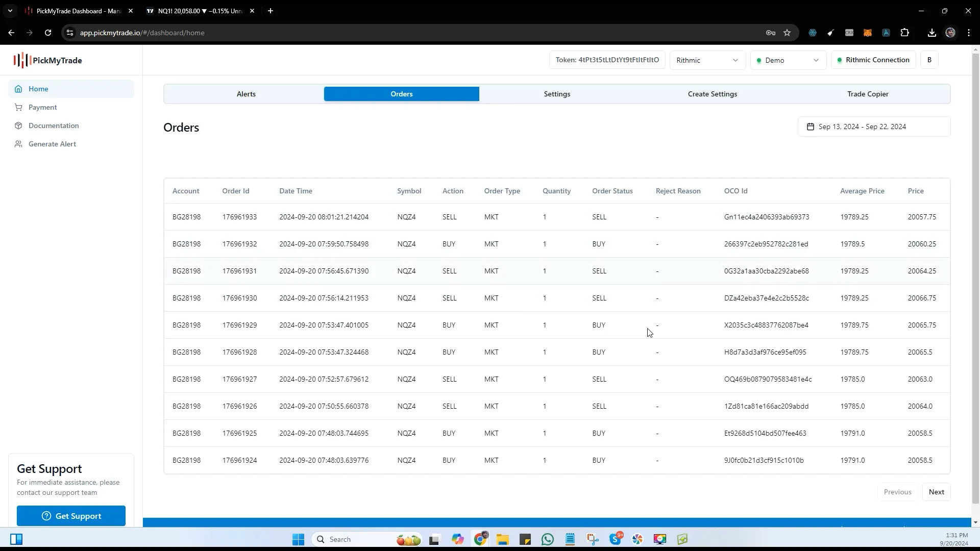
Task: Click the Previous pagination button
Action: click(x=898, y=492)
